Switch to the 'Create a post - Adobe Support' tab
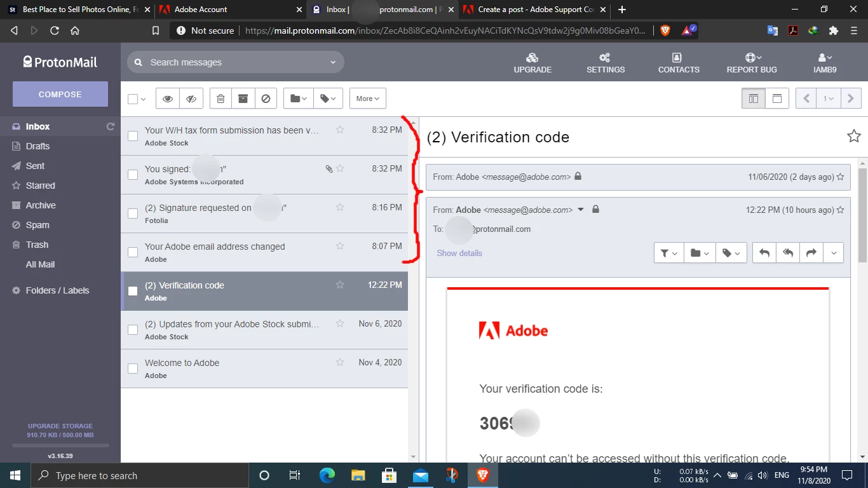 535,10
